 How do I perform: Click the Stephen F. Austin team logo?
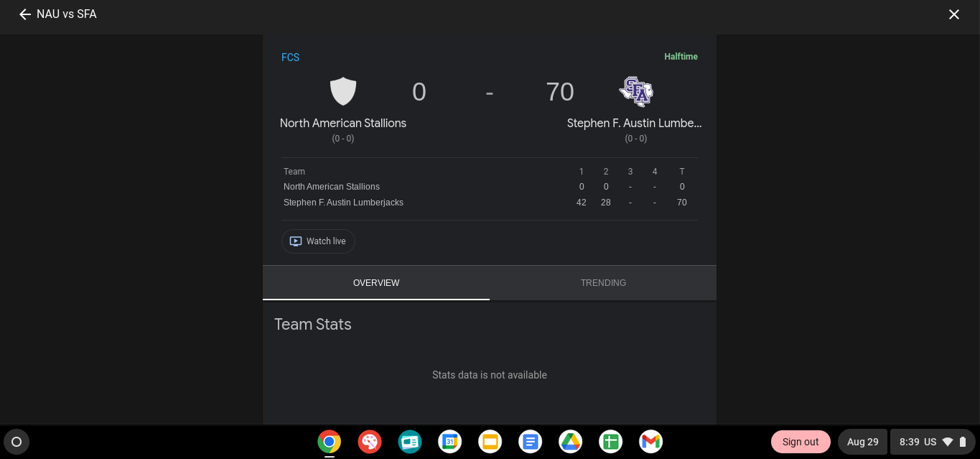635,92
